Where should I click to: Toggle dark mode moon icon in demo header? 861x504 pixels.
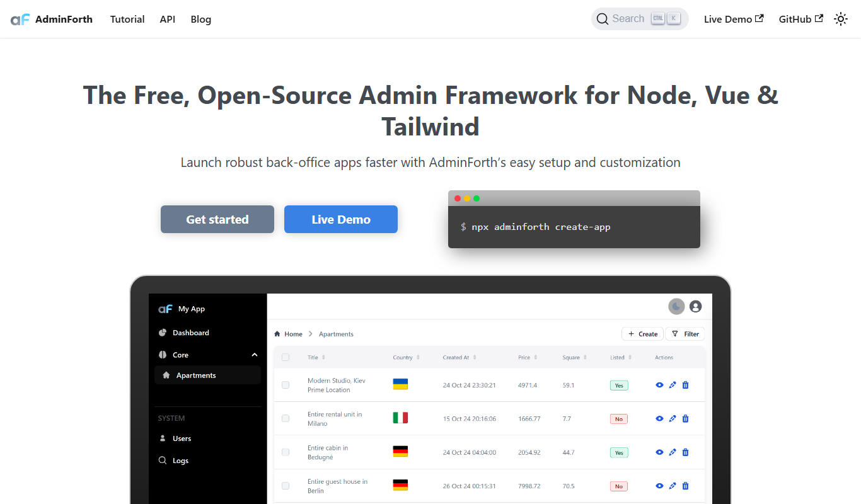coord(676,306)
